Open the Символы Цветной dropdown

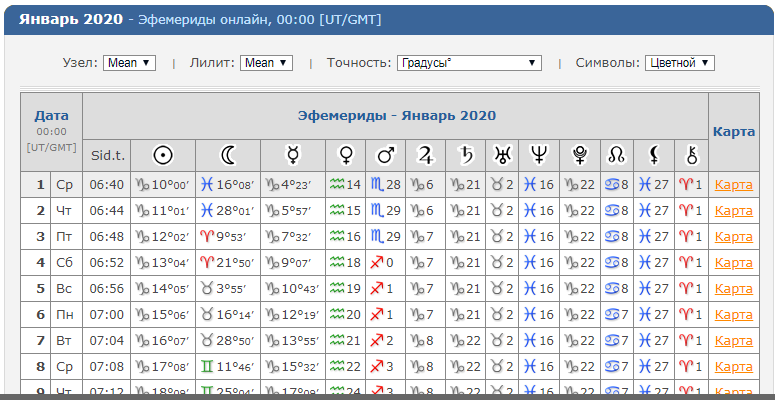click(x=680, y=63)
